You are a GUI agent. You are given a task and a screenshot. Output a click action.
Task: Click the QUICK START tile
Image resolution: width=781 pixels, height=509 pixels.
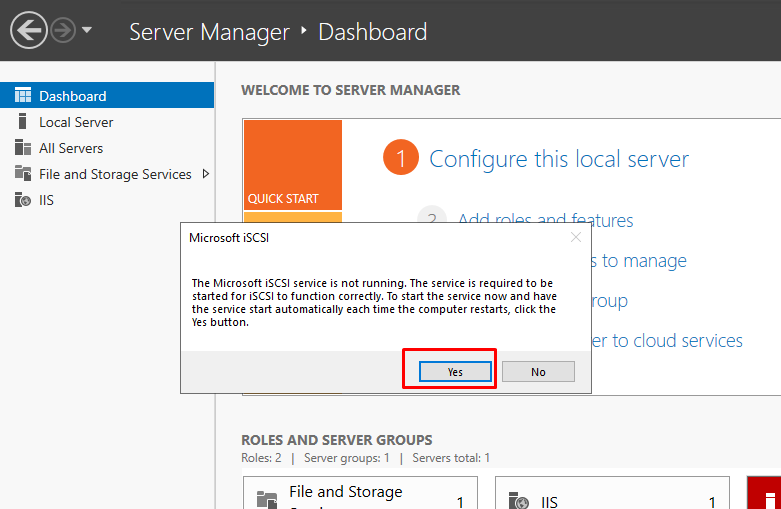pos(293,165)
